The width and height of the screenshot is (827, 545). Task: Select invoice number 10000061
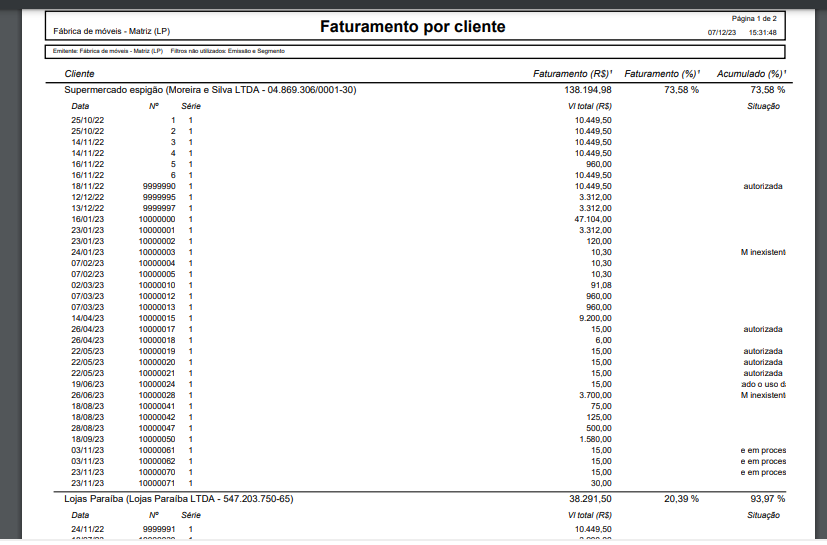(157, 451)
